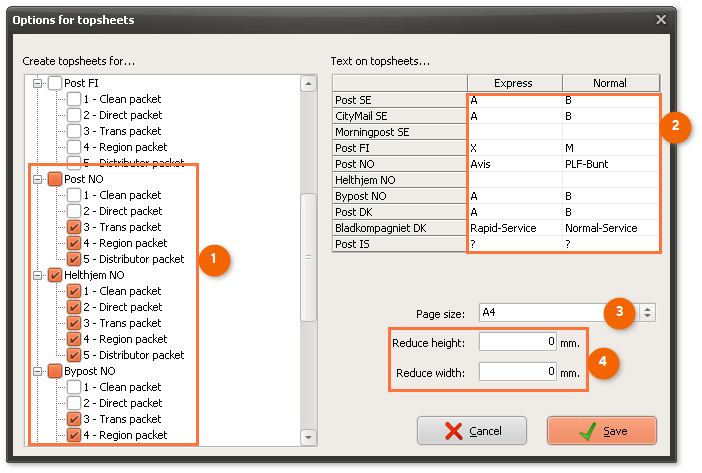The height and width of the screenshot is (473, 702).
Task: Select the 'Avis' cell for Post NO
Action: tap(514, 164)
